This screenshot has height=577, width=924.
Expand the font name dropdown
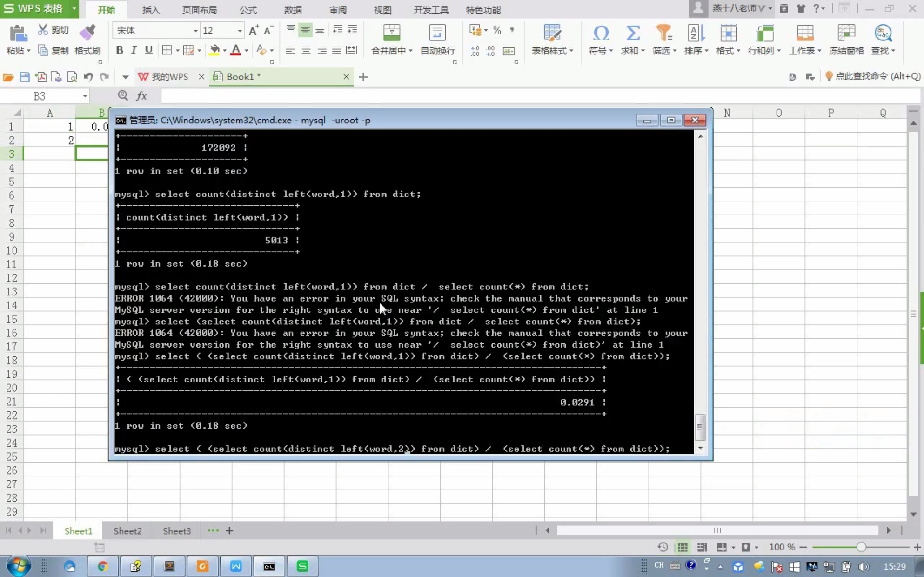tap(195, 31)
